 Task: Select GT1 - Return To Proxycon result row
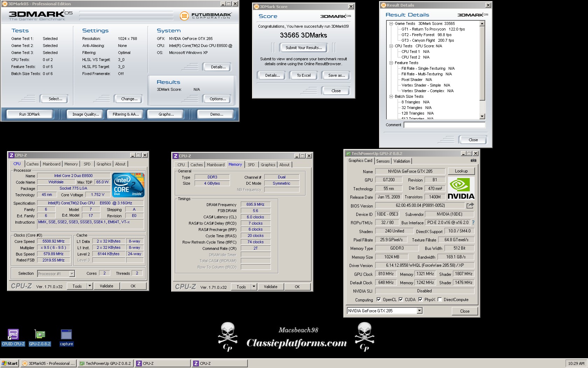[433, 29]
